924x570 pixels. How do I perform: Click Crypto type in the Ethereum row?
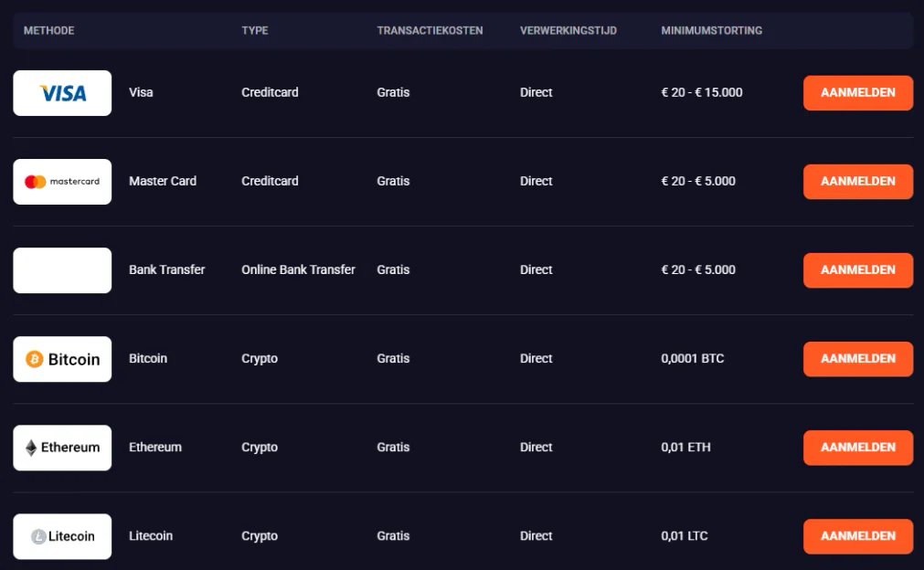pos(260,447)
